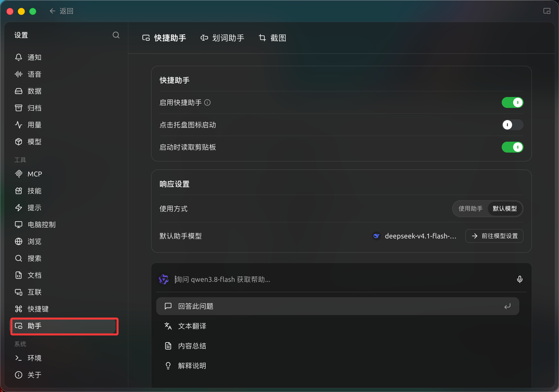Image resolution: width=559 pixels, height=392 pixels.
Task: Click the qwen model logo in input
Action: pyautogui.click(x=164, y=279)
